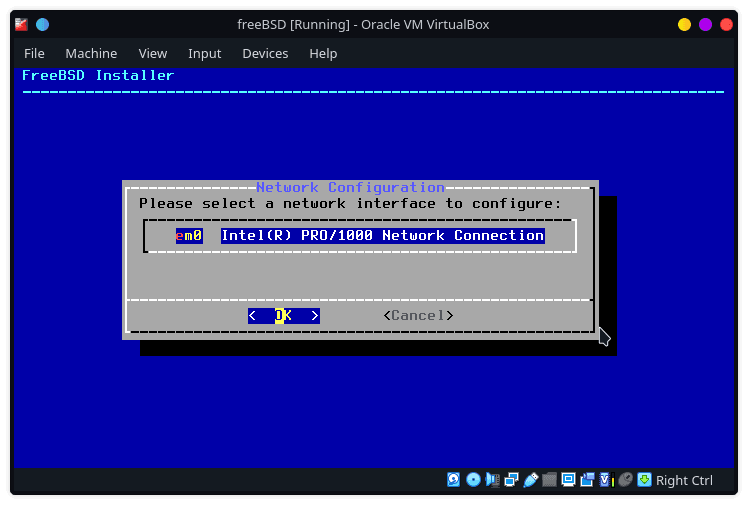The image size is (748, 505).
Task: Click the hard disk activity icon
Action: click(x=454, y=480)
